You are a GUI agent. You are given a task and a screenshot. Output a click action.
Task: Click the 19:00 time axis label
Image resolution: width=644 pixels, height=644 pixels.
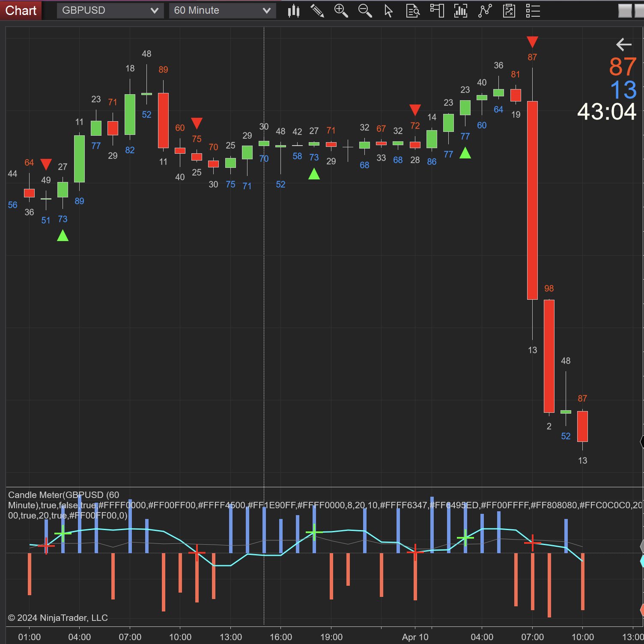pos(331,637)
